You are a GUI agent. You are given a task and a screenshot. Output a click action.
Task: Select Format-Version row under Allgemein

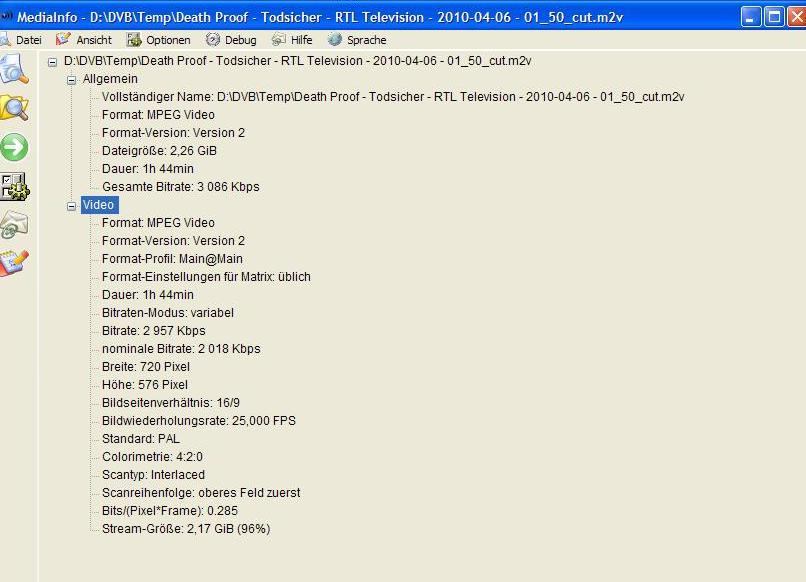click(173, 133)
